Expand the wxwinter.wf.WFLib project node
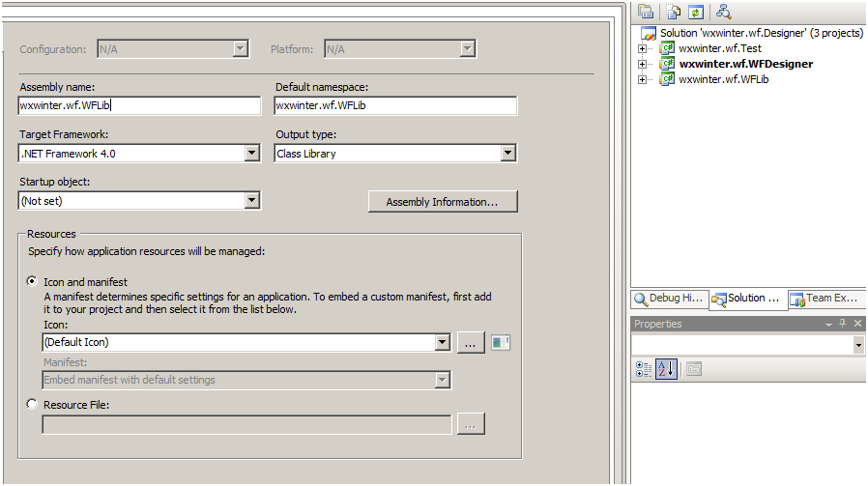The image size is (868, 486). (642, 79)
